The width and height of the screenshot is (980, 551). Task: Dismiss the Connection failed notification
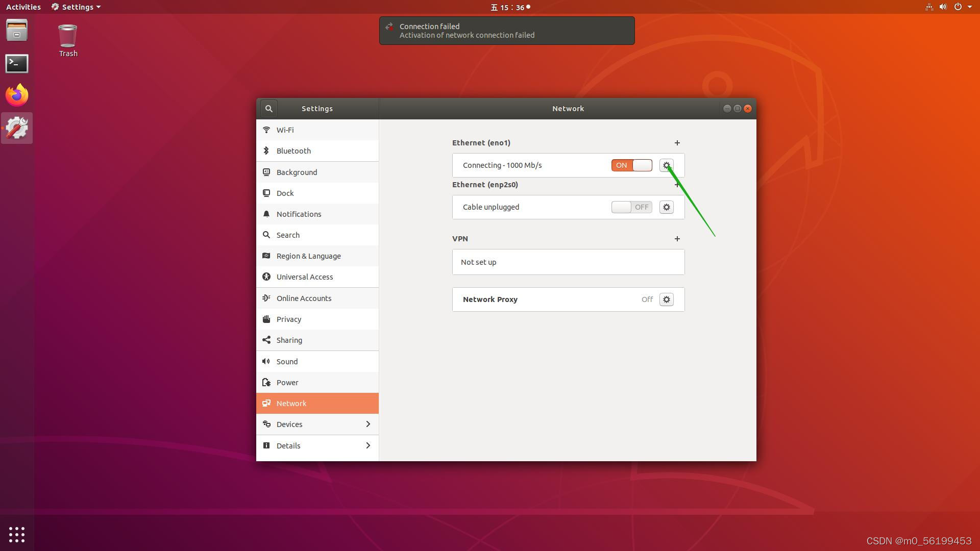506,31
